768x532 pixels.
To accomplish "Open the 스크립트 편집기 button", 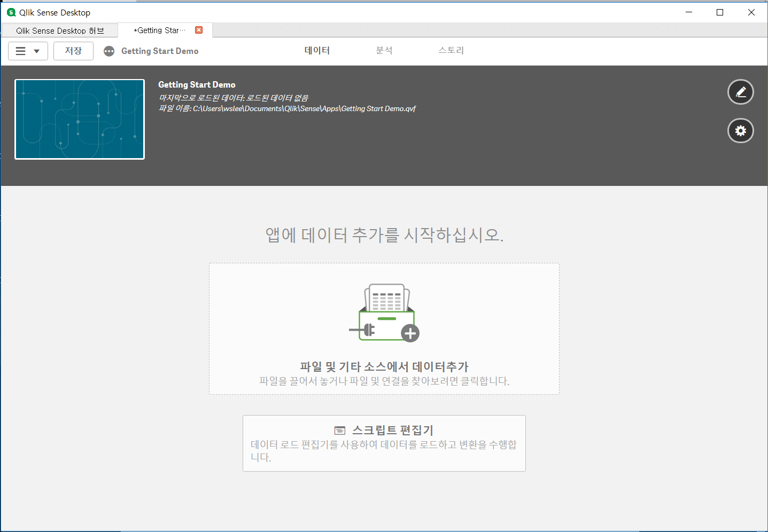I will tap(384, 443).
